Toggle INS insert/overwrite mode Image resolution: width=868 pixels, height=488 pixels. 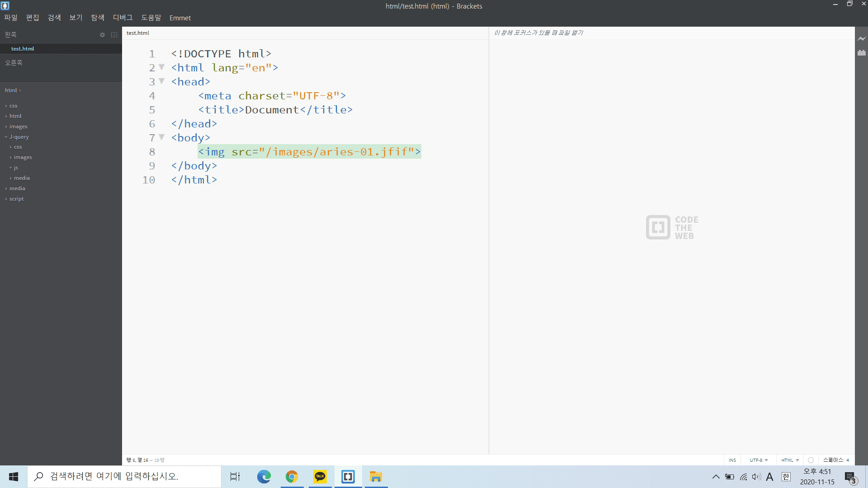(732, 460)
